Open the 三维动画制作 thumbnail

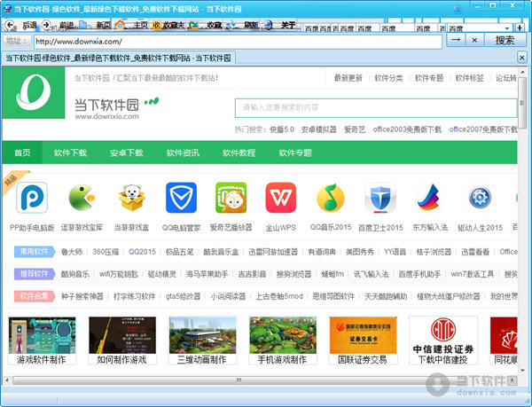(x=202, y=340)
